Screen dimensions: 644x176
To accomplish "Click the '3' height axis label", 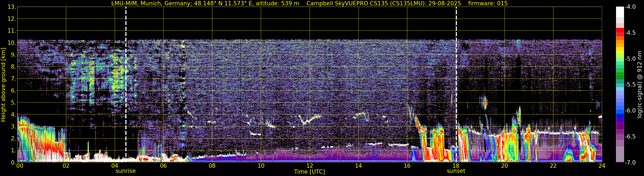I will point(13,127).
